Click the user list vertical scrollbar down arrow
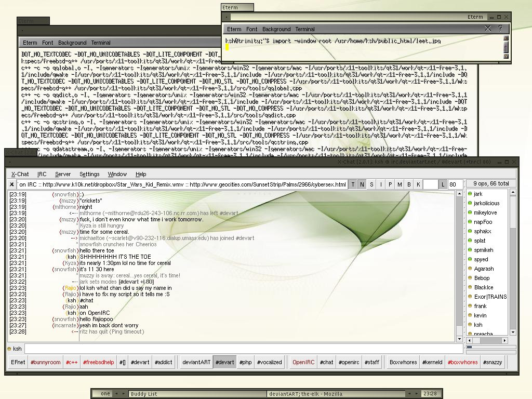Screen dimensions: 532x399 pyautogui.click(x=513, y=332)
